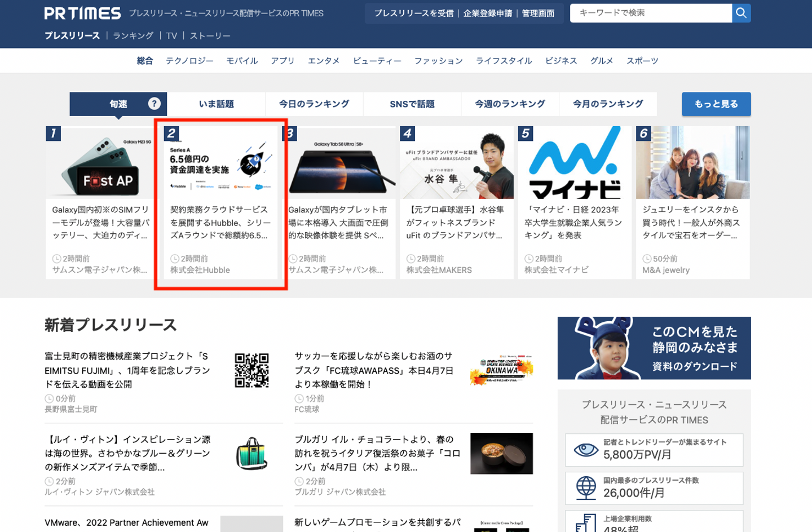Open 企業登録申請 link
Screen dimensions: 812x532
pos(488,13)
